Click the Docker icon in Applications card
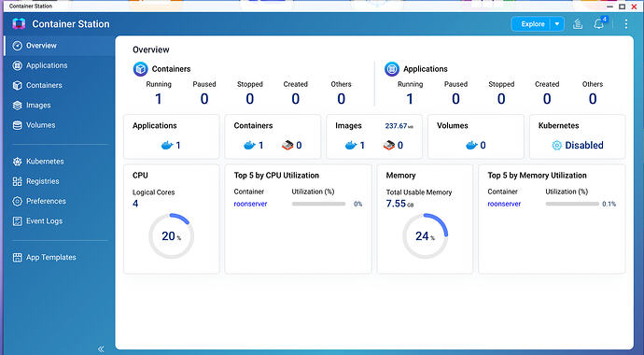 (x=167, y=145)
